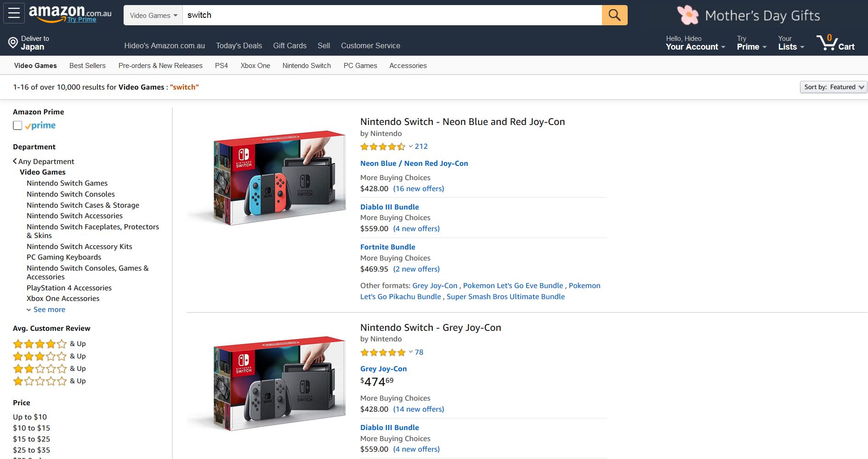868x459 pixels.
Task: Open the Sort by Featured dropdown
Action: (x=833, y=87)
